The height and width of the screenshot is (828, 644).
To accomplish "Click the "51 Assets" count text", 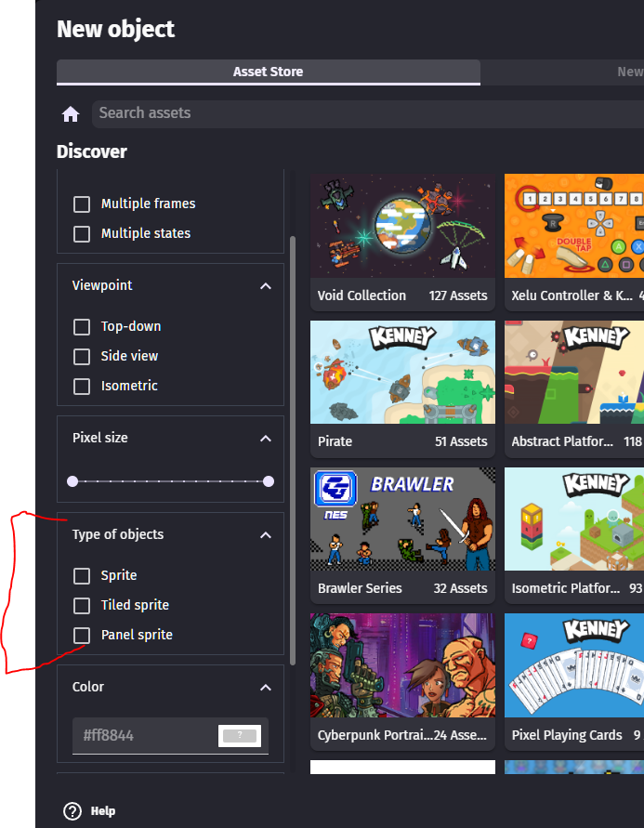I will click(461, 441).
